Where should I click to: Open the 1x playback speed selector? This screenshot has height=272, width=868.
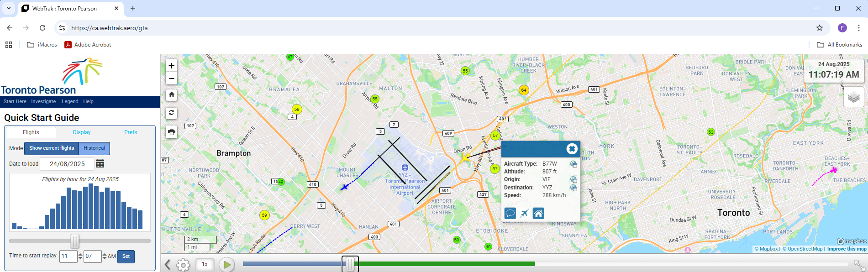coord(205,264)
